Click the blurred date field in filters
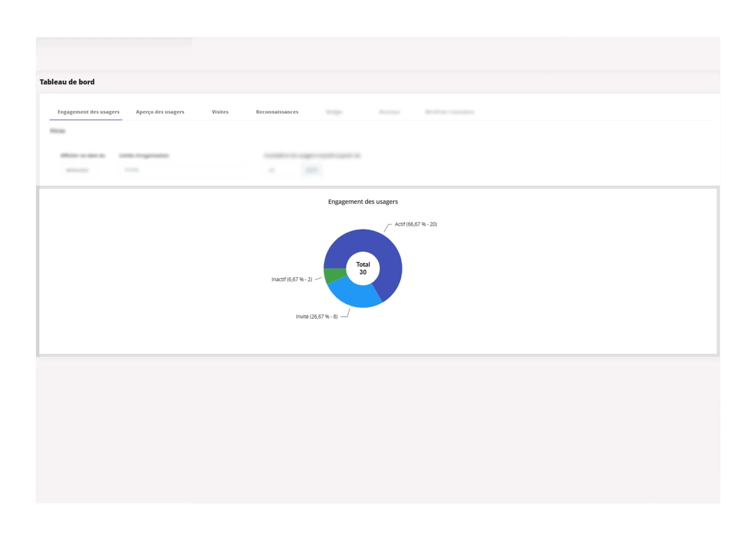The image size is (756, 540). [77, 170]
